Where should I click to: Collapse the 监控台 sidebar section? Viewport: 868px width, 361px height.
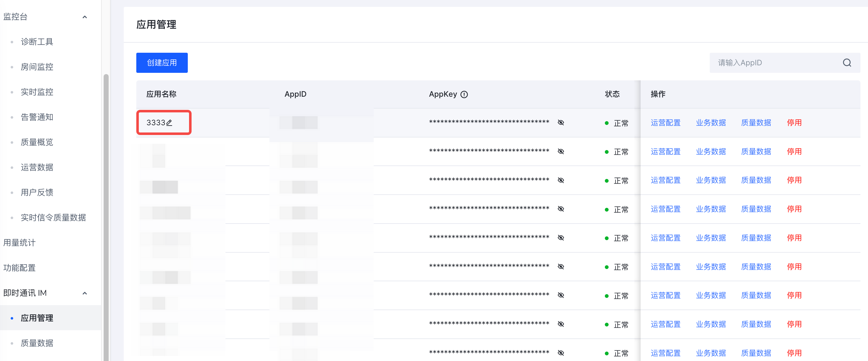84,17
